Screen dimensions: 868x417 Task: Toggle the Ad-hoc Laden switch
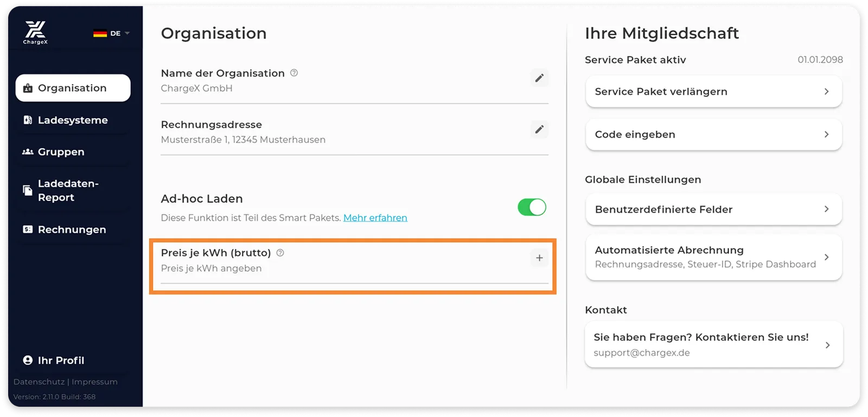coord(532,207)
